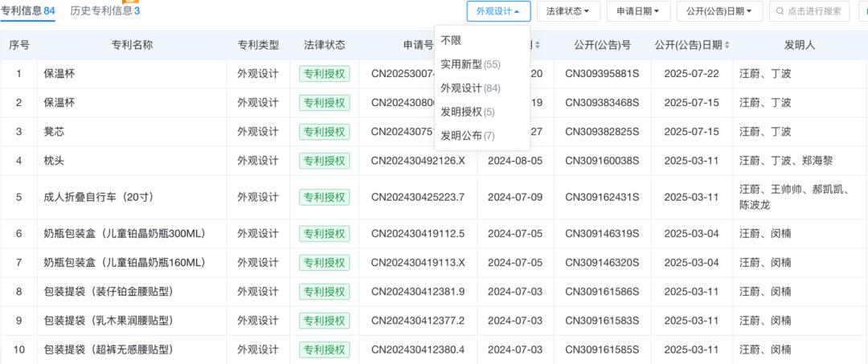Open patent 奶瓶包装盒（儿童铂晶奶瓶300ML）
The image size is (868, 364).
tap(125, 234)
